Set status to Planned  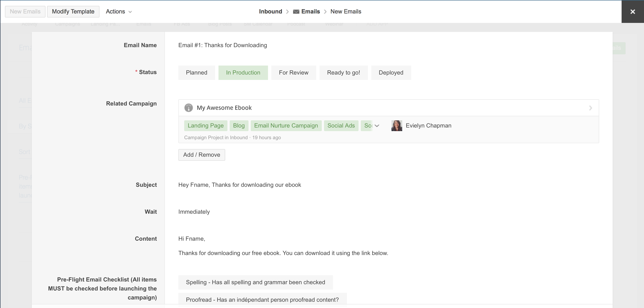[197, 73]
